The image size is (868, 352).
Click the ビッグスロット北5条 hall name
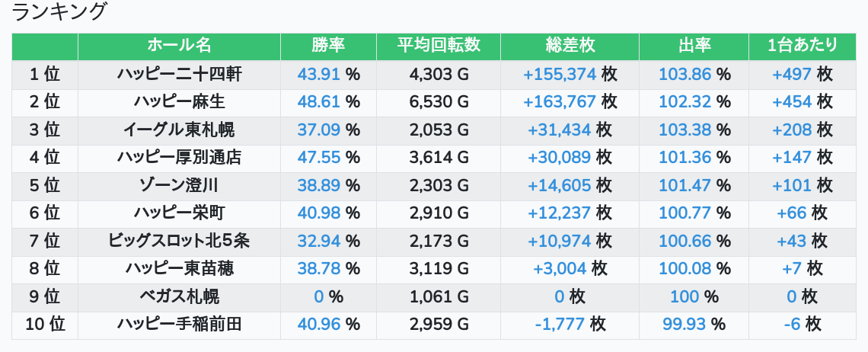tap(179, 242)
